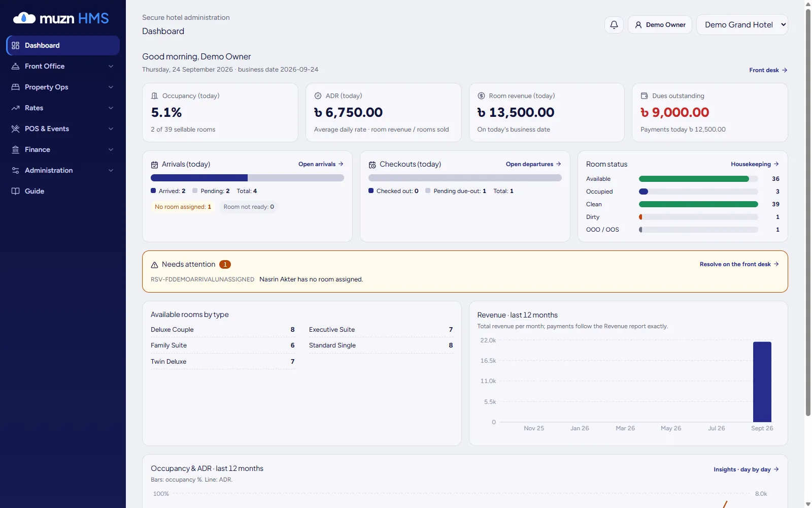The width and height of the screenshot is (812, 508).
Task: Expand the Property Ops chevron
Action: pos(111,87)
